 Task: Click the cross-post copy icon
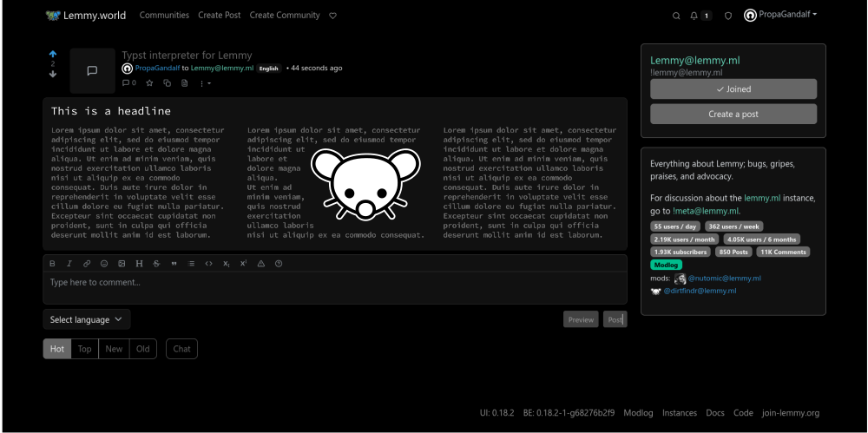click(x=168, y=83)
